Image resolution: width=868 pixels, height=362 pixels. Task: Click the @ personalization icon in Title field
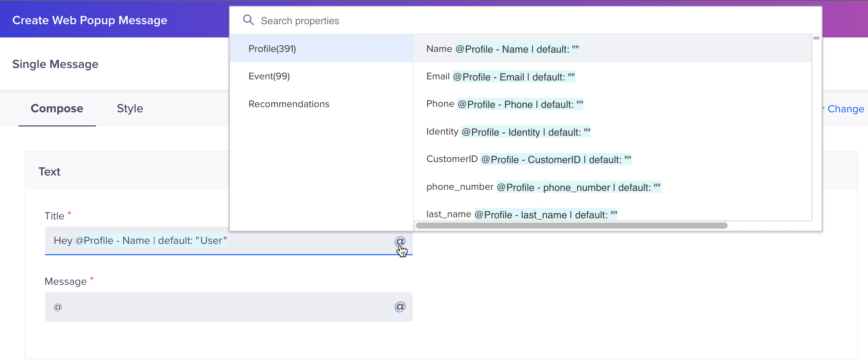(400, 241)
